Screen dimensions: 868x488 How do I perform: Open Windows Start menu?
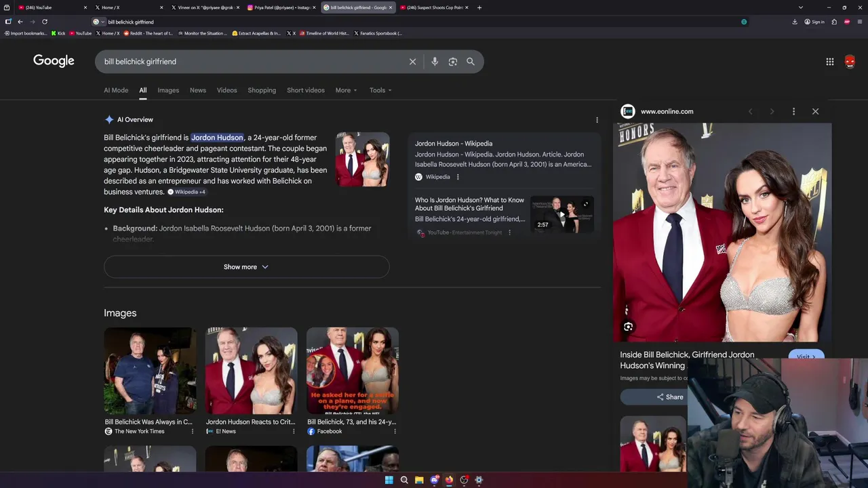(389, 480)
